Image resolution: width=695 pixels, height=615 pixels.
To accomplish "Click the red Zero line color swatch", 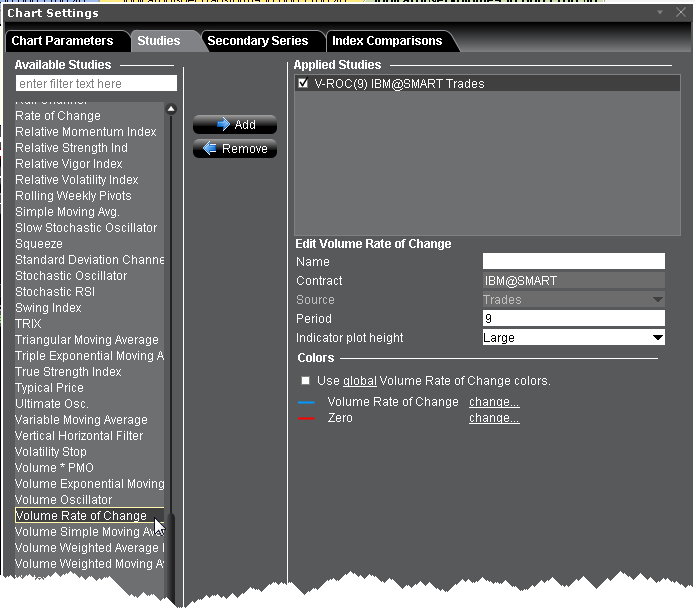I will click(306, 419).
